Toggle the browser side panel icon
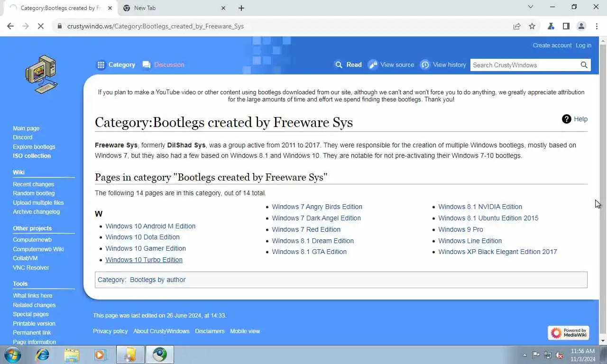Viewport: 607px width, 364px height. tap(566, 26)
